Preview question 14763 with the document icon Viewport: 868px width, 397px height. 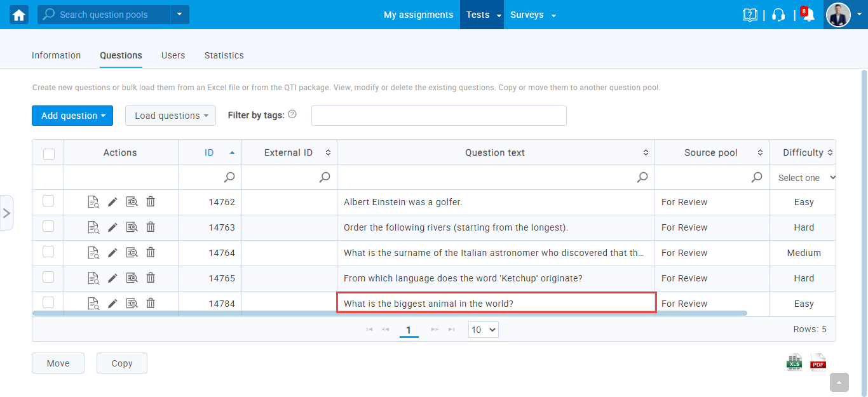(x=93, y=227)
